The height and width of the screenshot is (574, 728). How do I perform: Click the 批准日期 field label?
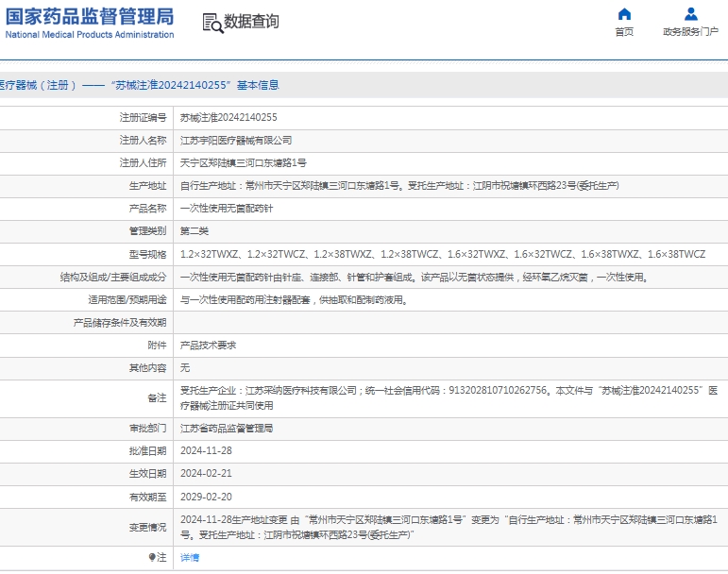click(147, 450)
